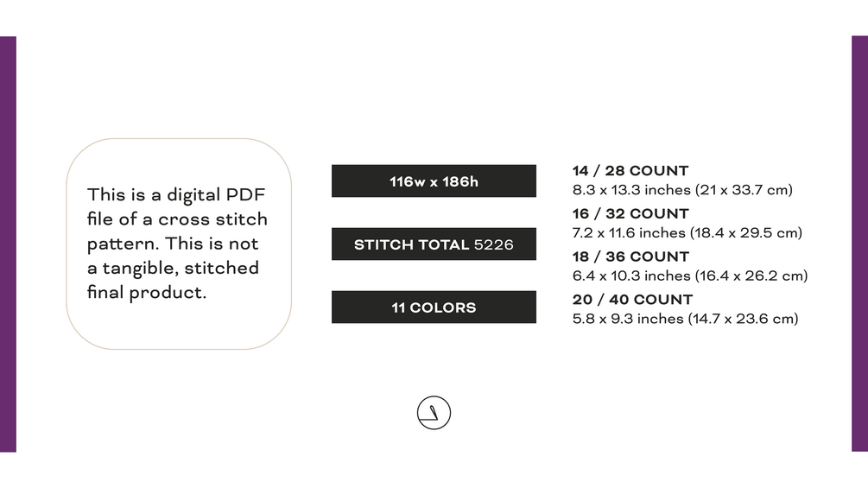868x488 pixels.
Task: Click the needle logo circle icon
Action: [x=434, y=413]
